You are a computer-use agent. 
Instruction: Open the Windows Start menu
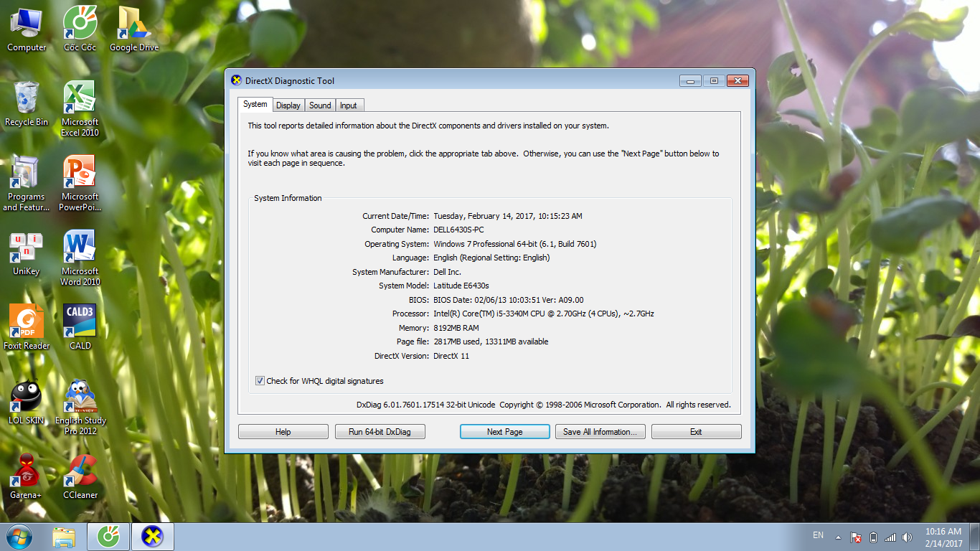click(x=19, y=537)
